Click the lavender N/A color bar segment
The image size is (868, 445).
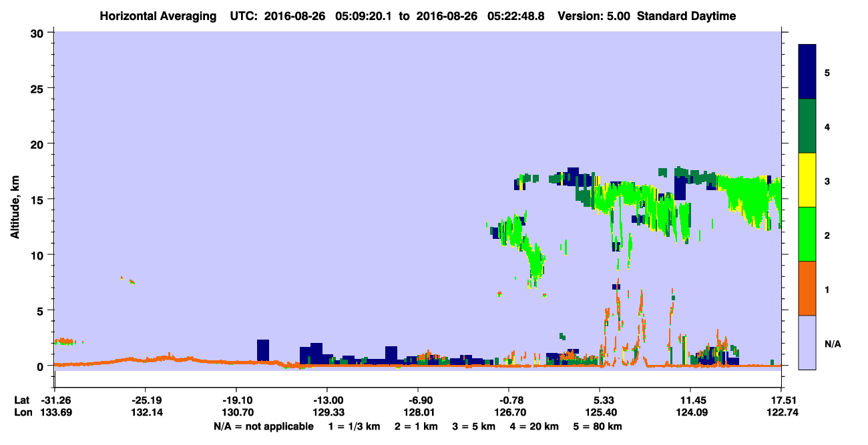coord(807,342)
